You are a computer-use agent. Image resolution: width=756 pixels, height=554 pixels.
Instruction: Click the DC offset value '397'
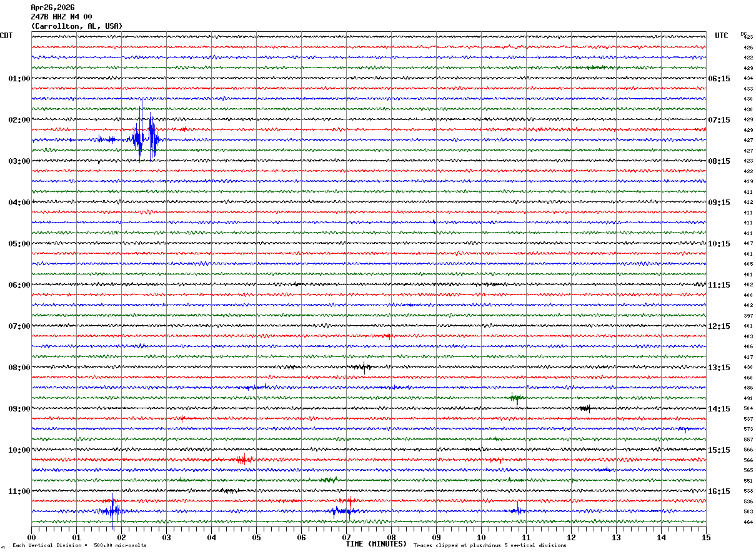[748, 316]
